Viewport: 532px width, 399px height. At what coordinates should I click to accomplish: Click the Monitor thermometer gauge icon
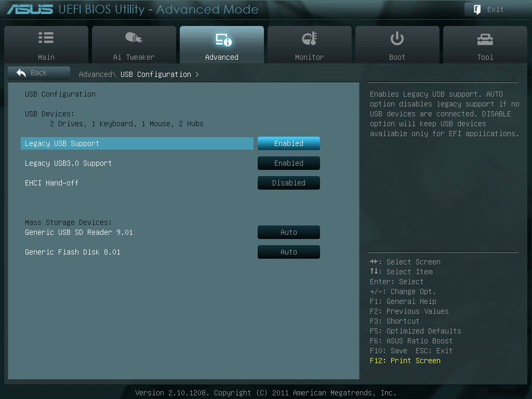pos(310,38)
